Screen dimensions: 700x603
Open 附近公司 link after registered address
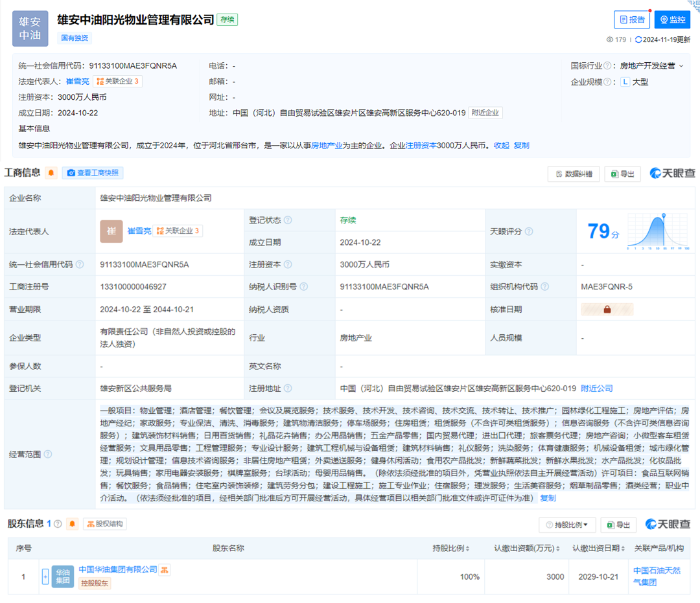click(596, 389)
